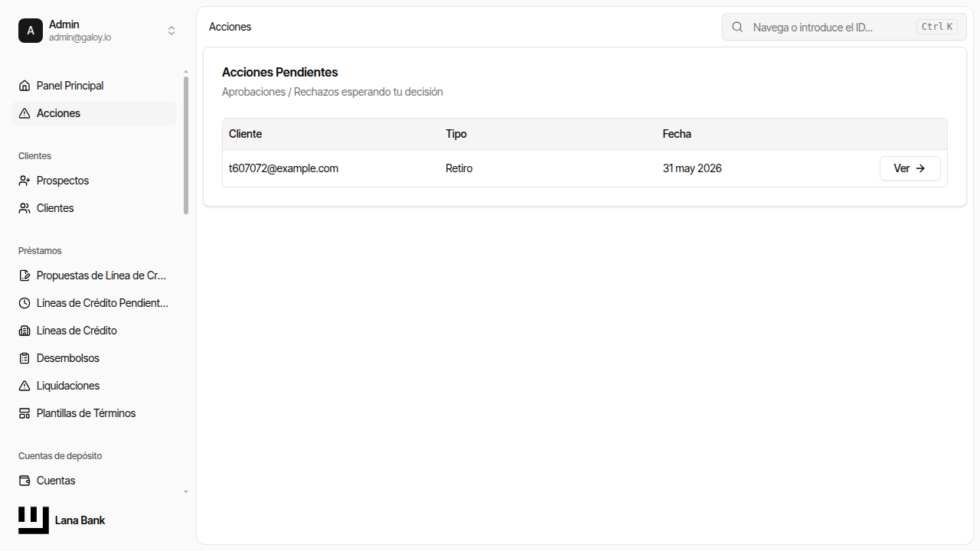Viewport: 980px width, 551px height.
Task: Click the Clientes people icon
Action: point(24,208)
